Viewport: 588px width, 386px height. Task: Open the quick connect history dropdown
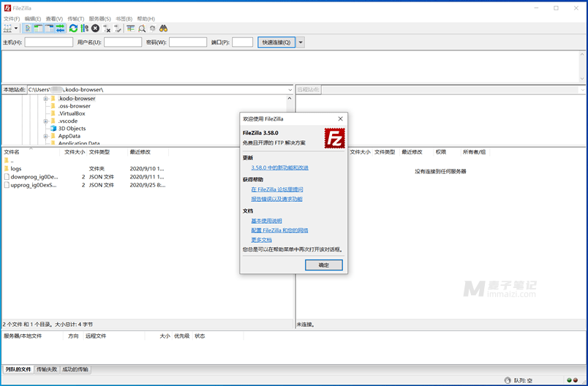point(301,42)
